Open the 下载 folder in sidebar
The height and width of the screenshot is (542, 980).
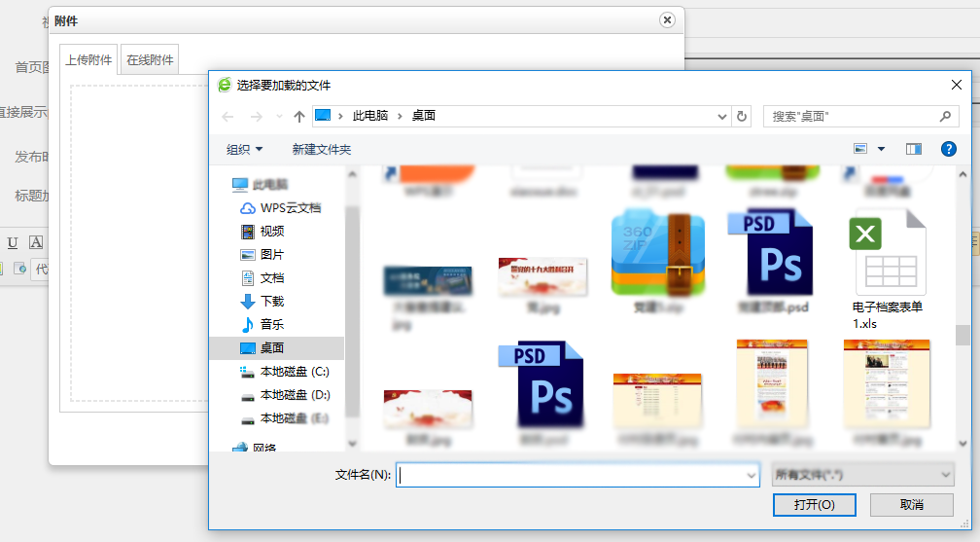tap(271, 301)
